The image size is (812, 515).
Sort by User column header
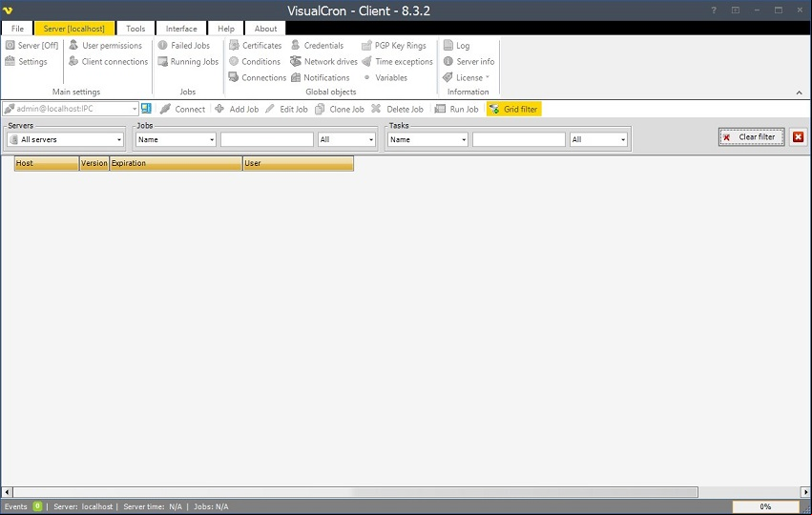pos(299,163)
